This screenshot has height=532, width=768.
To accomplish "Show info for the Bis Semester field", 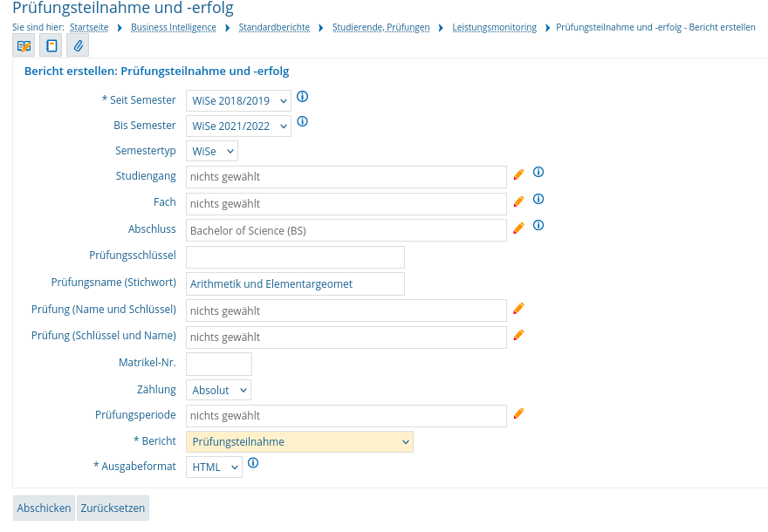I will pyautogui.click(x=303, y=121).
